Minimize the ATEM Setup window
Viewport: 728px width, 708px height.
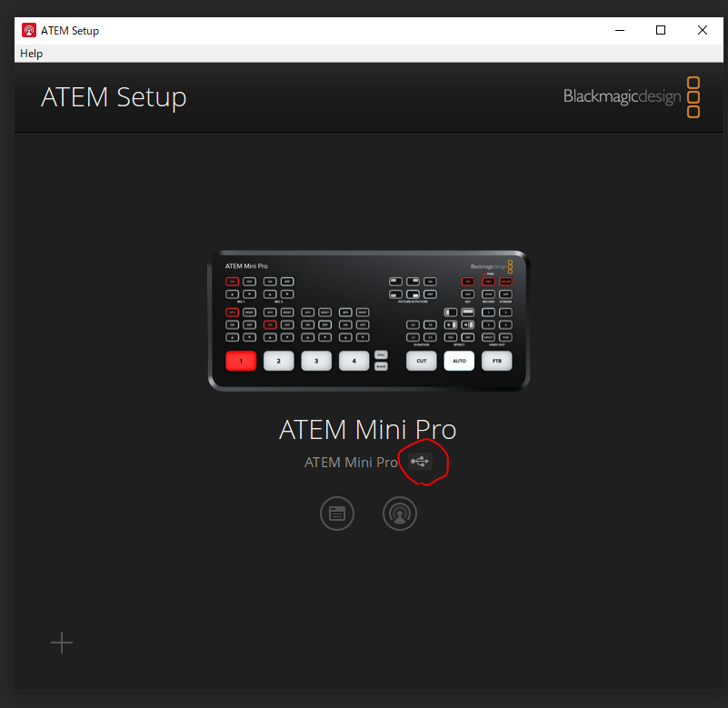620,31
